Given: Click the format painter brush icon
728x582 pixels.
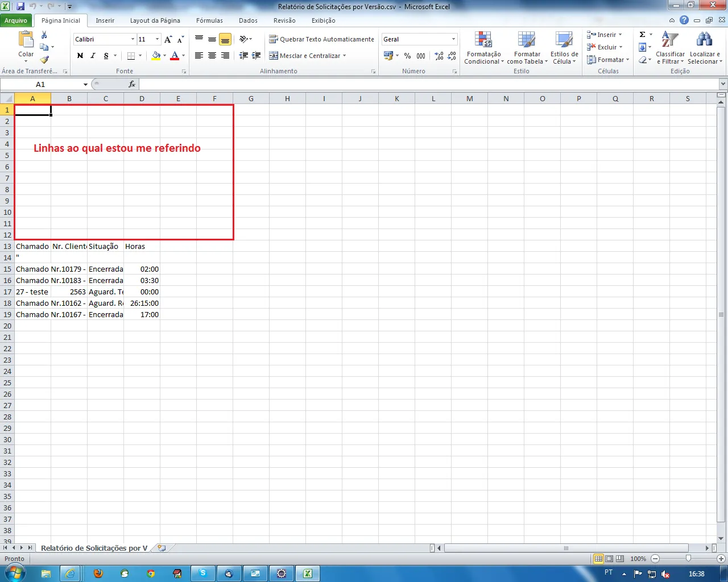Looking at the screenshot, I should (x=44, y=60).
